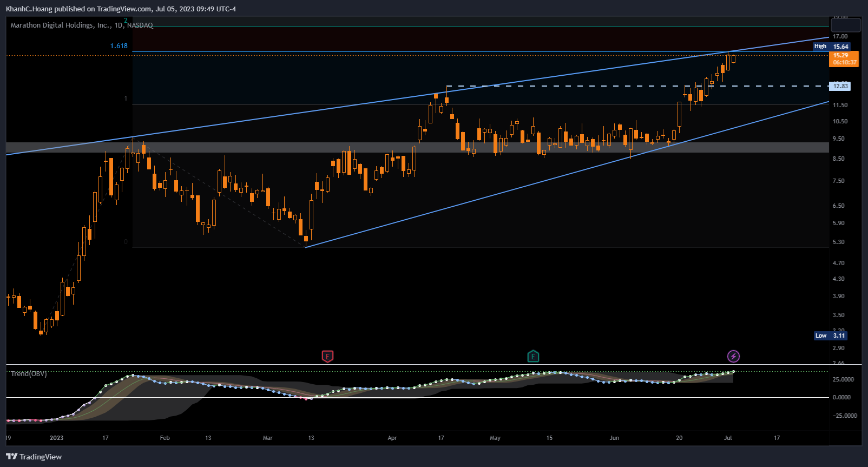Click the 6.50 price axis value
Screen dimensions: 868x467
(838, 206)
